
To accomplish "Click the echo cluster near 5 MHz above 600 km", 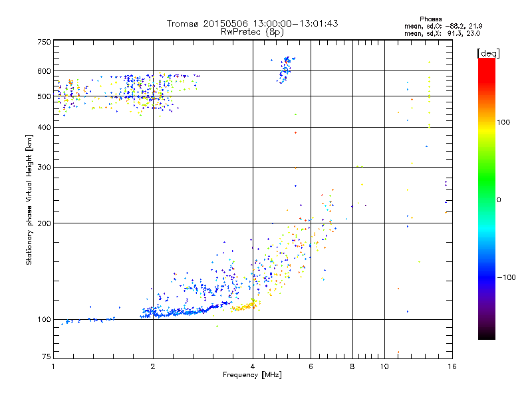I will click(285, 70).
